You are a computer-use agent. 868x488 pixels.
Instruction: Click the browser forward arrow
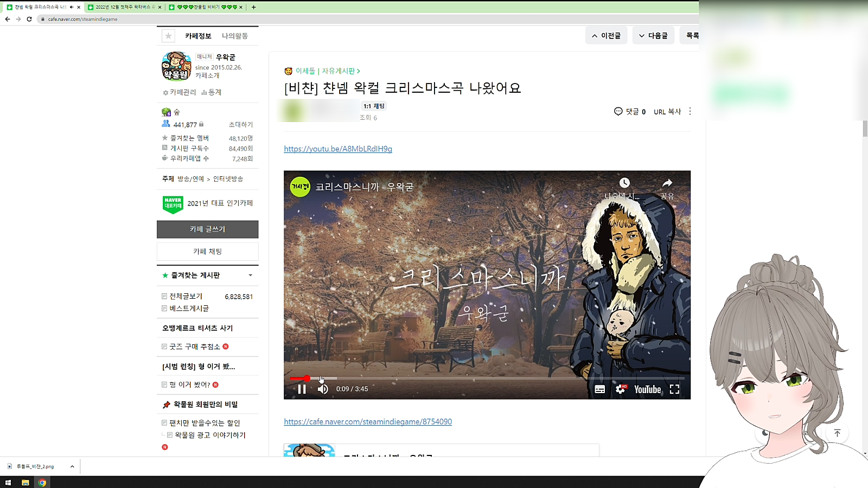click(x=18, y=19)
